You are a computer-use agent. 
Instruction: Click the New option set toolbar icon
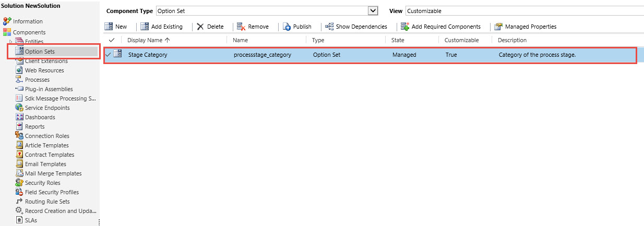(109, 27)
